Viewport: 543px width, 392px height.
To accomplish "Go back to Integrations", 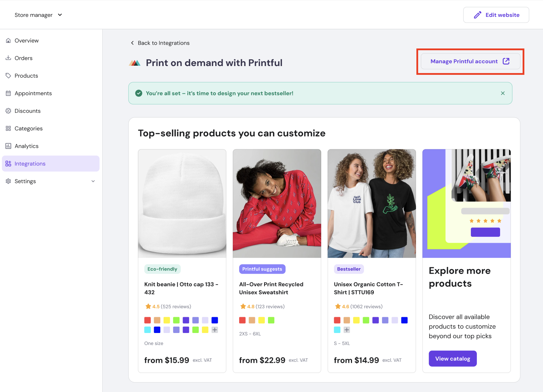I will click(x=160, y=43).
